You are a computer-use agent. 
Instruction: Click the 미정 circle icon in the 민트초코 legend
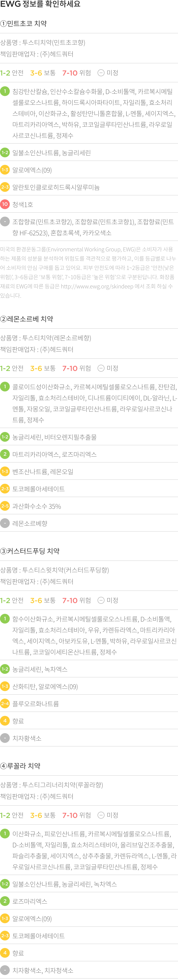coord(101,73)
